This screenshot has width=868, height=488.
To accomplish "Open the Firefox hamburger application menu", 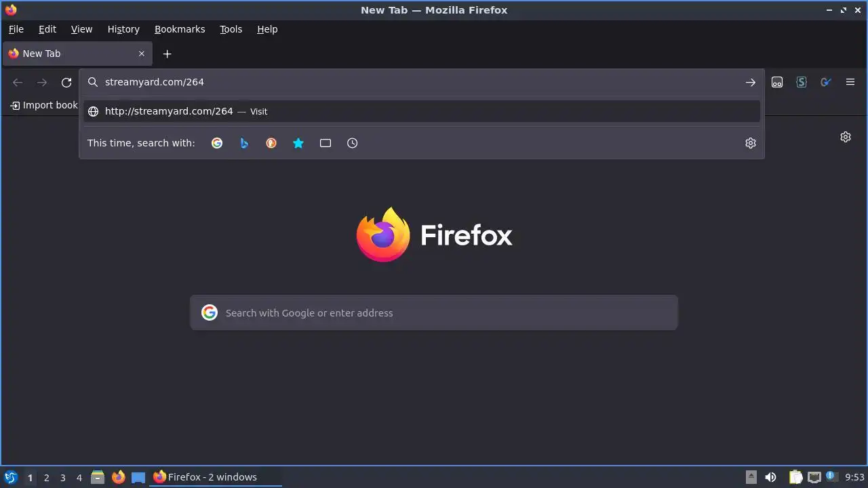I will pos(850,82).
